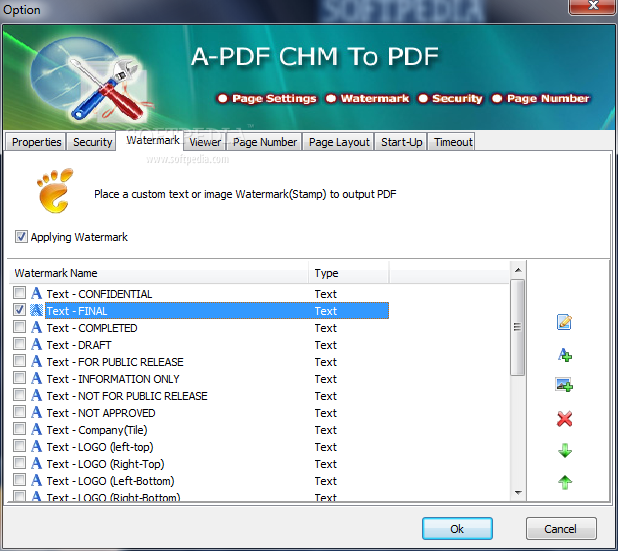Click the A icon beside Text - CONFIDENTIAL
The height and width of the screenshot is (551, 618).
coord(36,293)
